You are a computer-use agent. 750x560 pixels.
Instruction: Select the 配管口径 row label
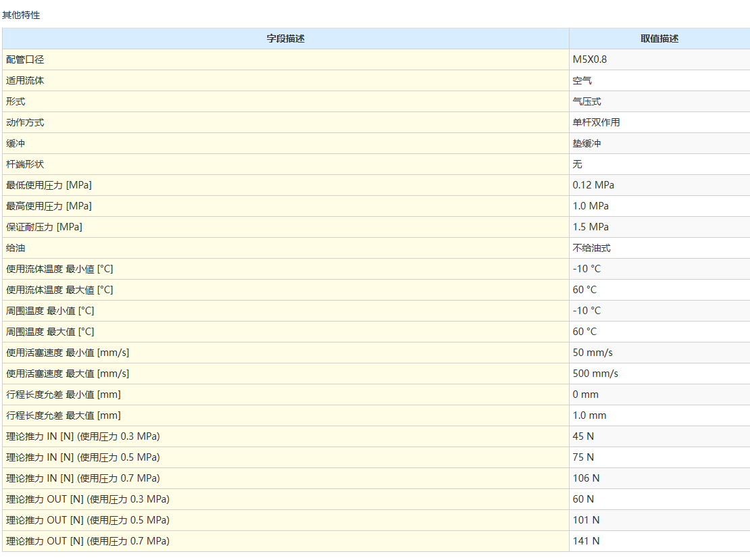click(x=25, y=59)
